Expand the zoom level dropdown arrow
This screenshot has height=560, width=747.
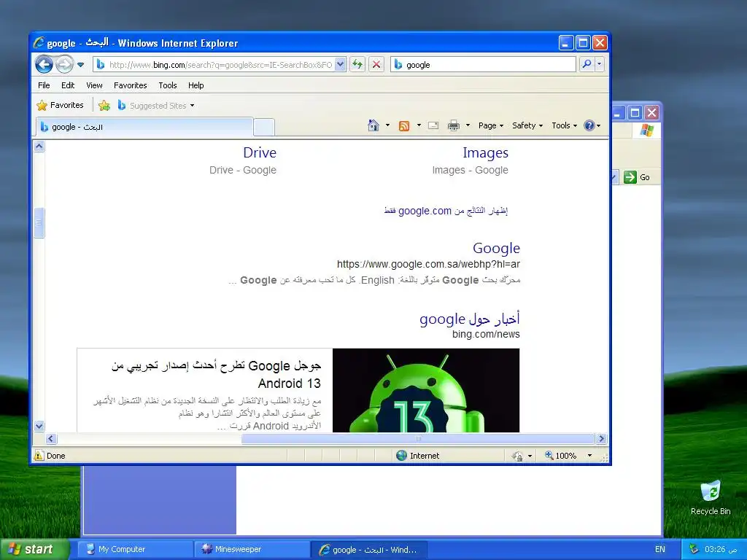point(589,456)
